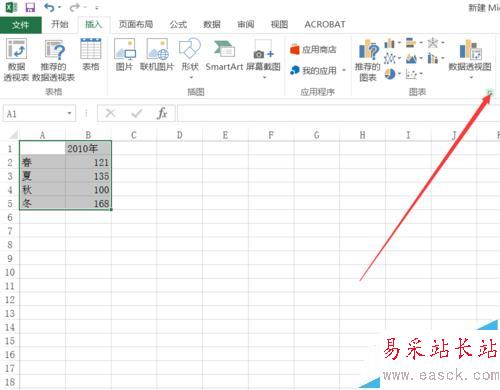The image size is (500, 390).
Task: Expand the 形状 dropdown arrow
Action: point(191,78)
